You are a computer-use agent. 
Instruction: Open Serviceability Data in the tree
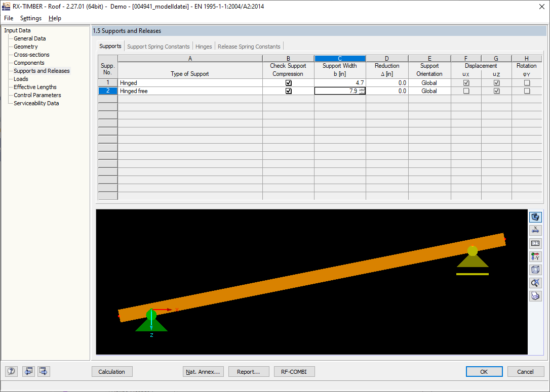pyautogui.click(x=36, y=103)
